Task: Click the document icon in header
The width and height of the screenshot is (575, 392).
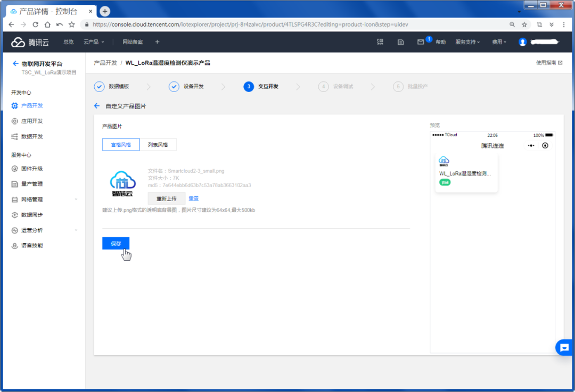Action: coord(401,42)
